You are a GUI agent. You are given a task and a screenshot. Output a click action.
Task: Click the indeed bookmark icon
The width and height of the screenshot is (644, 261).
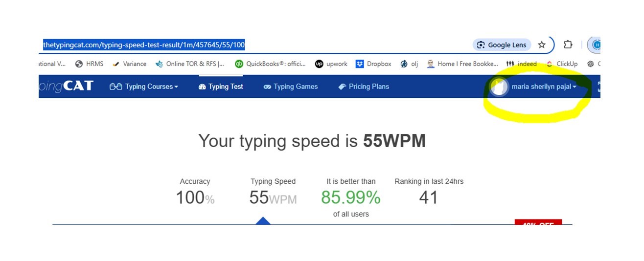click(x=510, y=64)
